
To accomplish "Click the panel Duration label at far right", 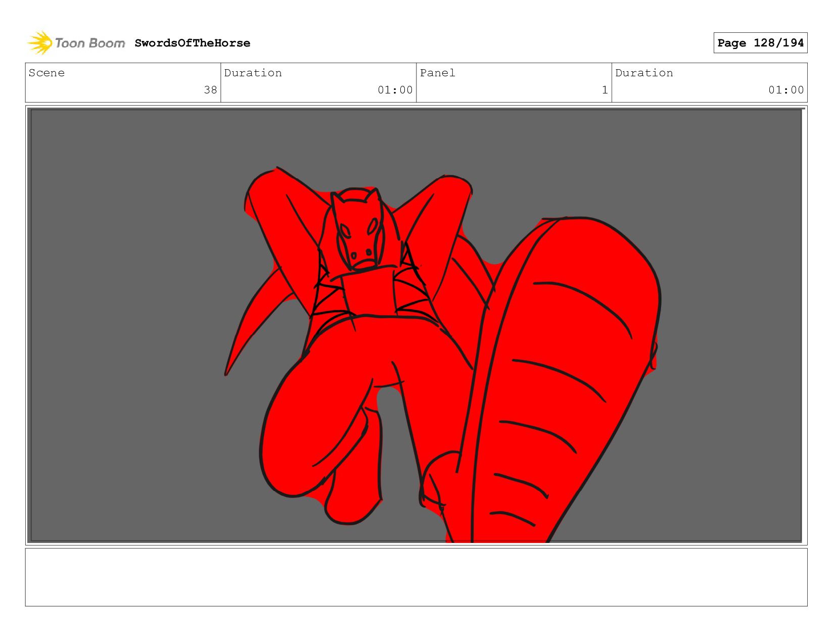I will pyautogui.click(x=644, y=73).
